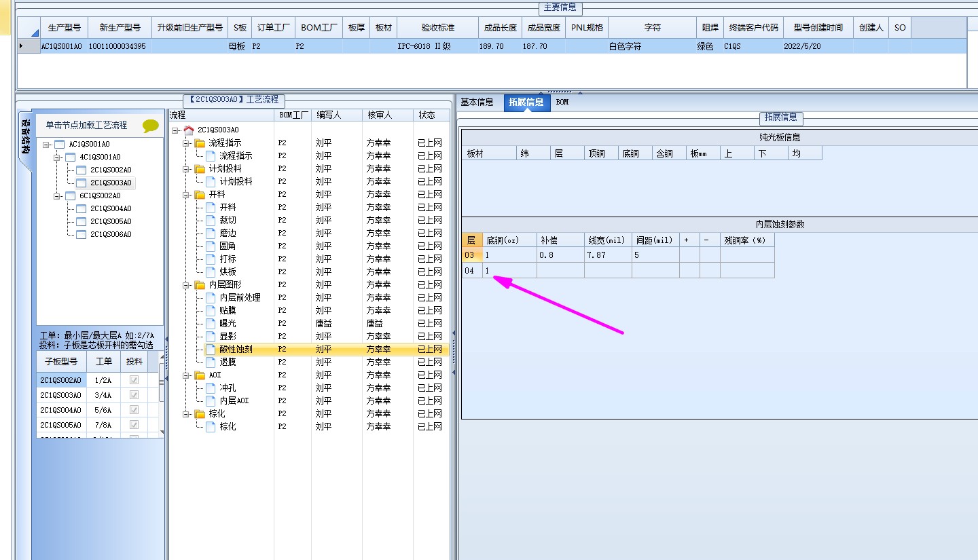This screenshot has width=978, height=560.
Task: Click the 唐益 author cell of 曝光 row
Action: point(337,323)
